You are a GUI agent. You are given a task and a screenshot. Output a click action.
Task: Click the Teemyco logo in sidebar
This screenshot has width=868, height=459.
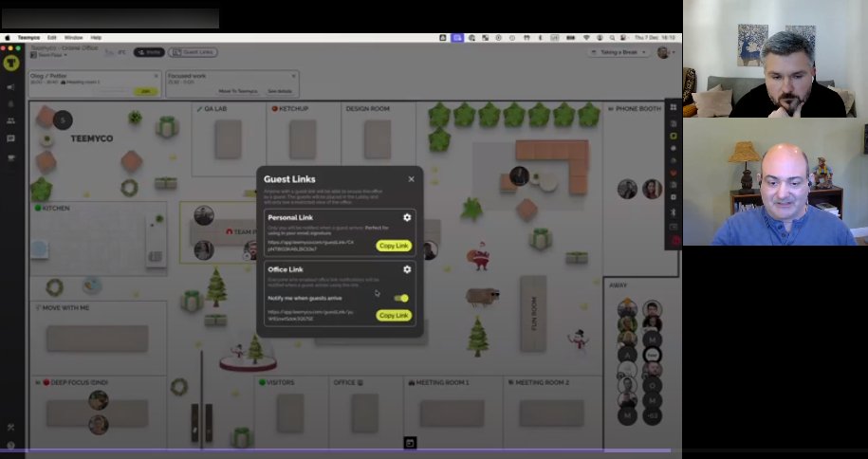tap(11, 63)
